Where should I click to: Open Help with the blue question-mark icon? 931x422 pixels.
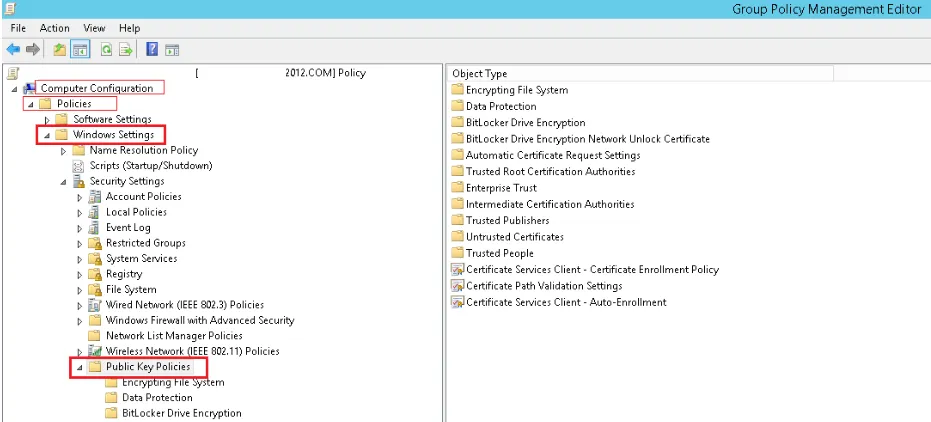coord(152,49)
